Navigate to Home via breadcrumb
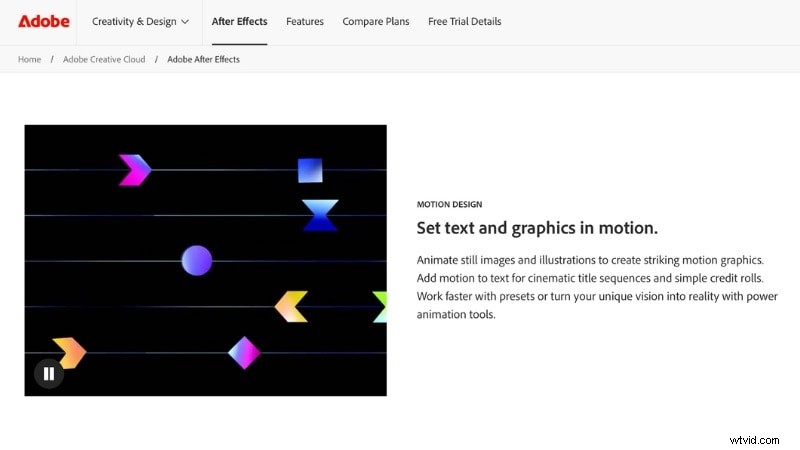Screen dimensions: 800x450 click(x=30, y=59)
